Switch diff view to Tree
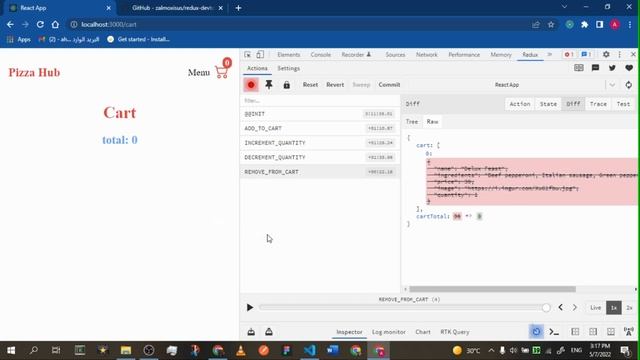 tap(412, 122)
